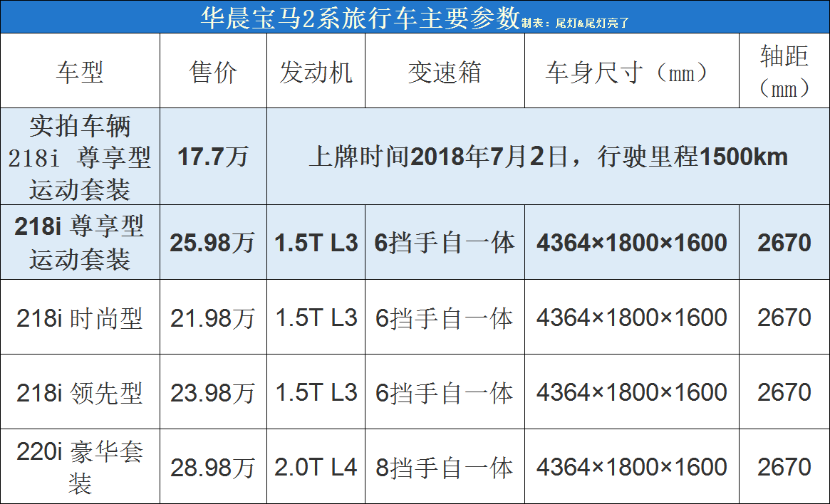Click the 实拍车辆 218i 尊享型 cell
The height and width of the screenshot is (504, 830).
pos(80,157)
